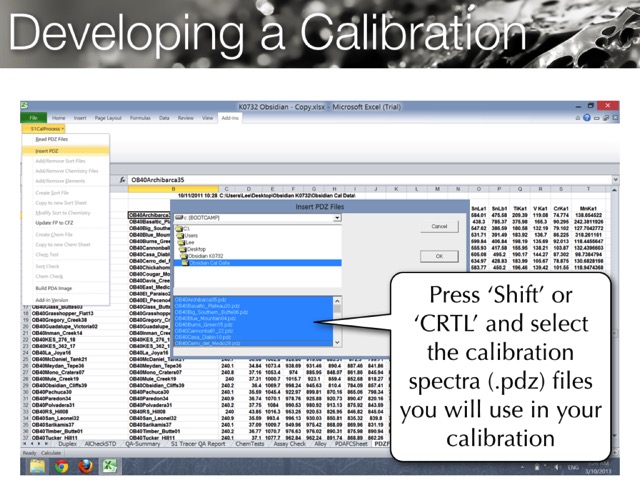Open the File ribbon tab
Viewport: 640px width, 480px height.
(32, 118)
